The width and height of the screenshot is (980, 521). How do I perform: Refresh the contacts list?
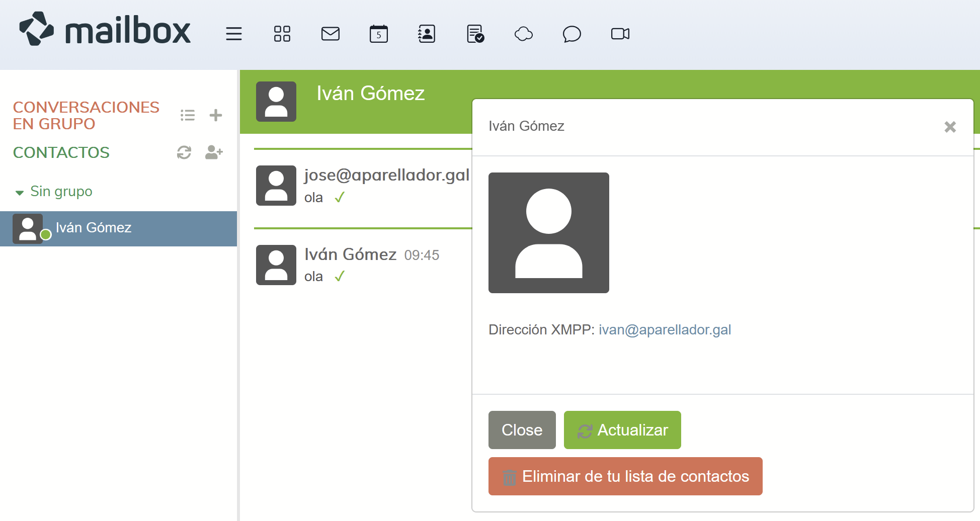click(184, 152)
